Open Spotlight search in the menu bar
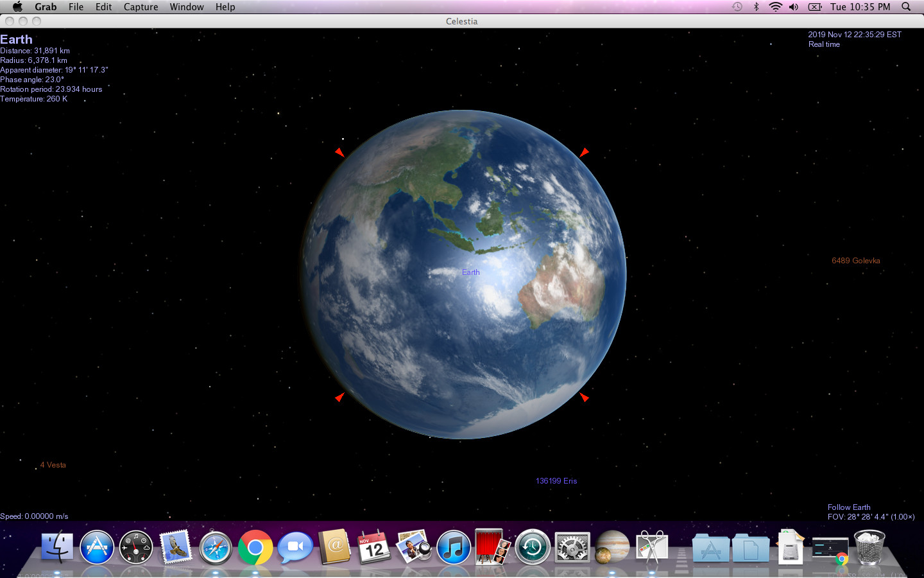The image size is (924, 578). (905, 7)
